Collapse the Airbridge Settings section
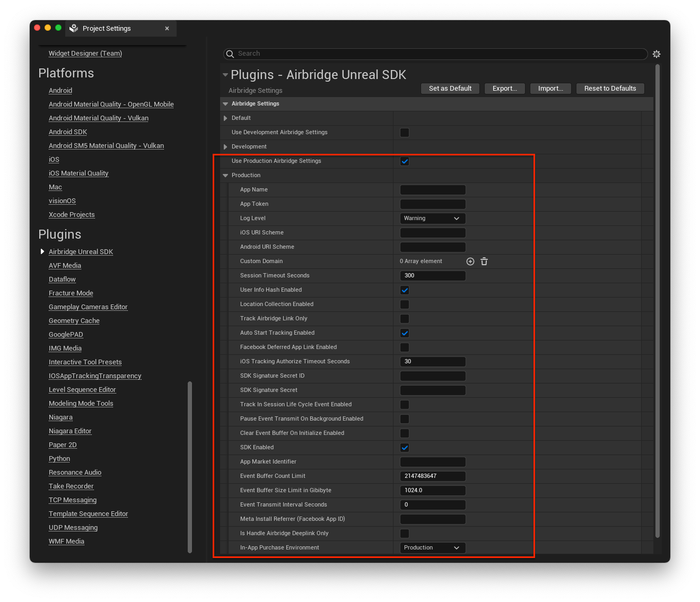700x602 pixels. (225, 104)
